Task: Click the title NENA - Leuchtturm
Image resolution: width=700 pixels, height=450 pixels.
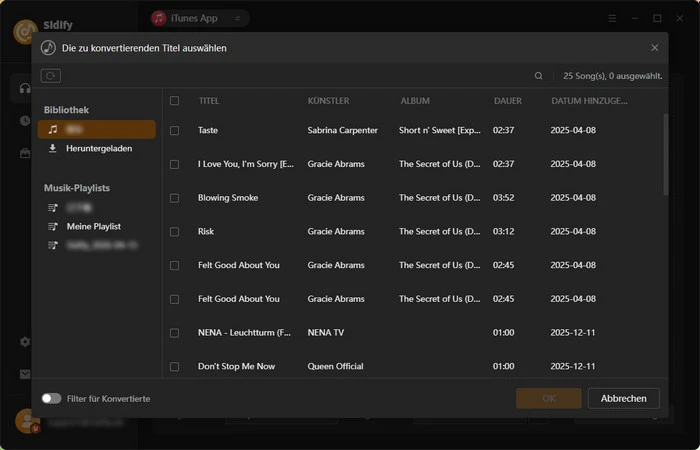Action: tap(244, 333)
